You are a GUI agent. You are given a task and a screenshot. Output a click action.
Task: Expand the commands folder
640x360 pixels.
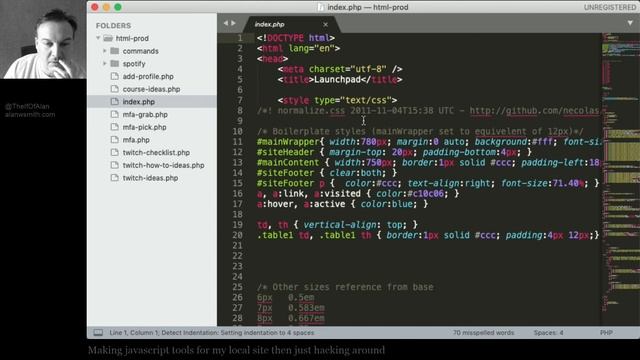104,51
